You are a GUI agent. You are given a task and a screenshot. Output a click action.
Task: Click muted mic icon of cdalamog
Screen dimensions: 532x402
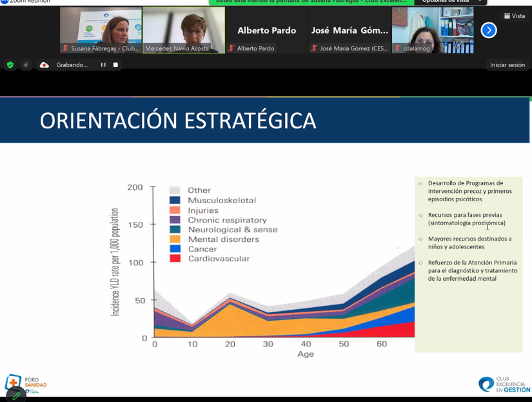pyautogui.click(x=397, y=48)
